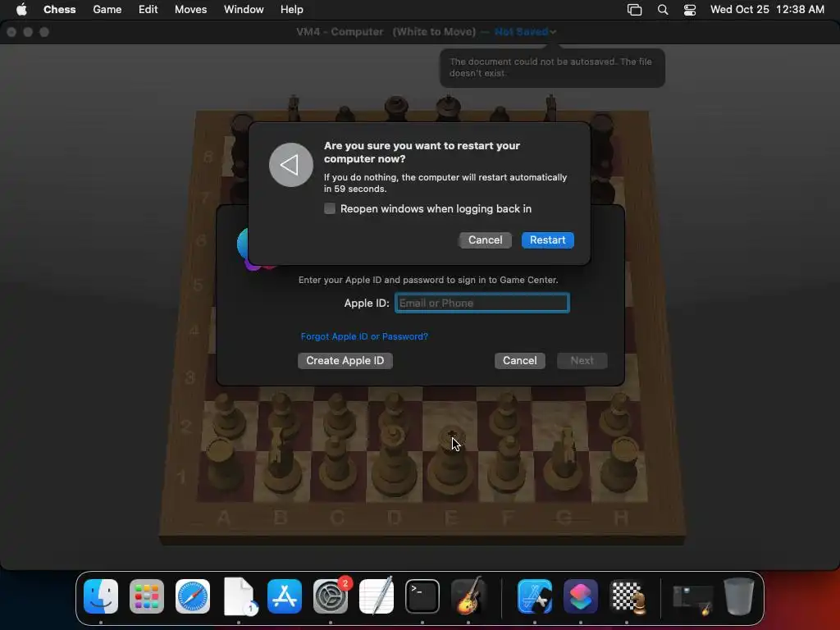The width and height of the screenshot is (840, 630).
Task: Check Reopen windows when logging back in
Action: [x=330, y=208]
